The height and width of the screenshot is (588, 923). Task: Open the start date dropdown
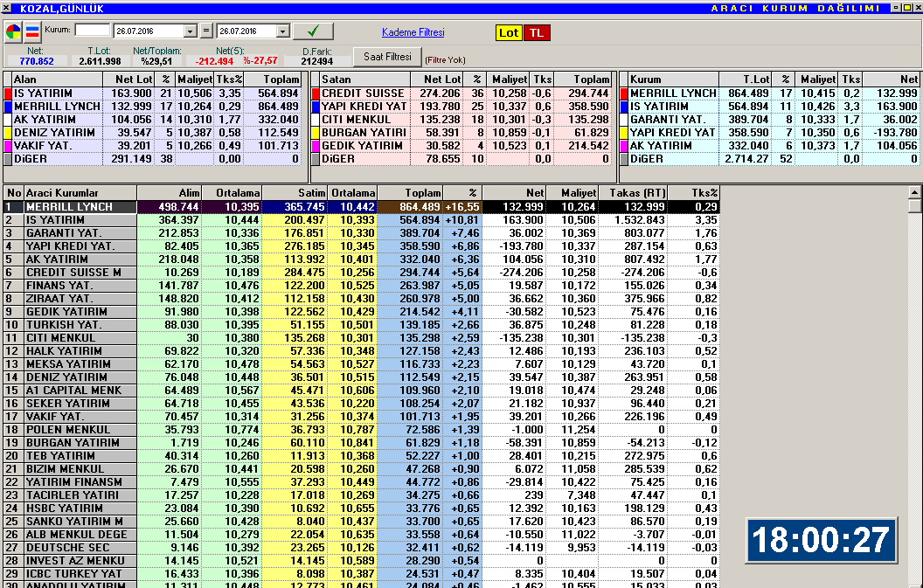point(189,31)
